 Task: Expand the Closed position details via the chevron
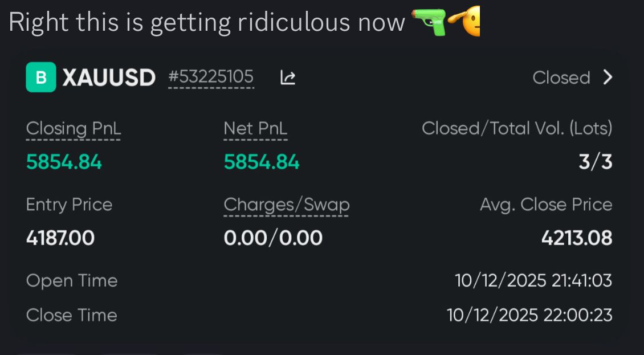click(609, 77)
